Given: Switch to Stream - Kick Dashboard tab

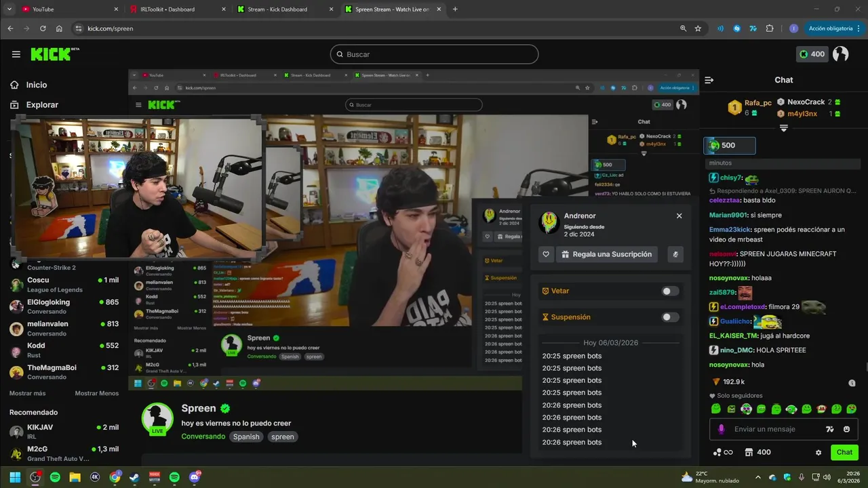Looking at the screenshot, I should click(x=285, y=9).
